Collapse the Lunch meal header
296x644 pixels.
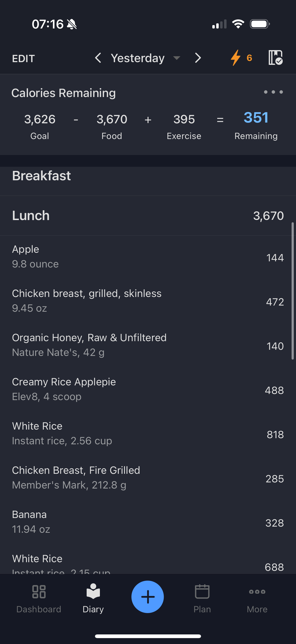(148, 215)
